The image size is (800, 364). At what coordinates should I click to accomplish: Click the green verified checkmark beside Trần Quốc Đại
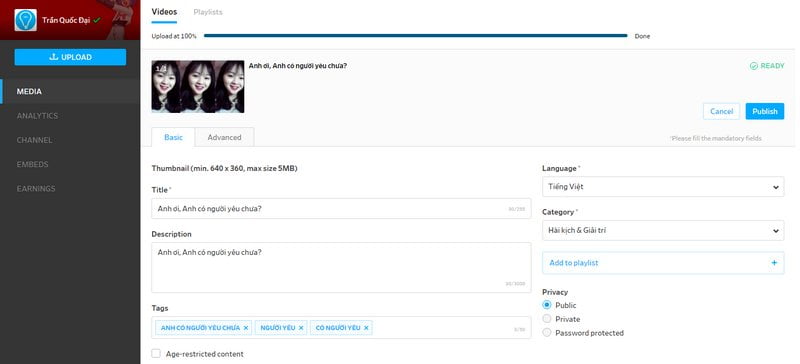pos(97,20)
